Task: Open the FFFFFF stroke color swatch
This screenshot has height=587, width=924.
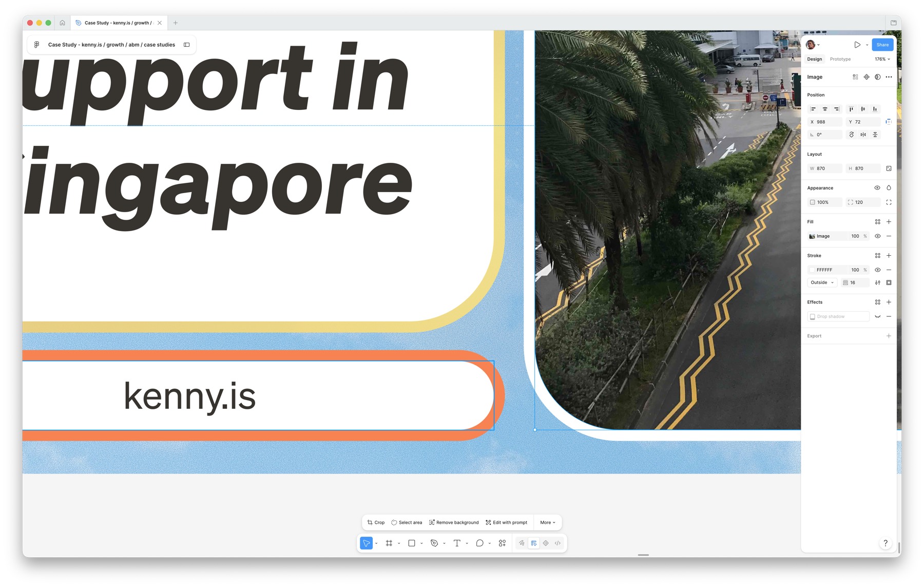Action: [x=812, y=270]
